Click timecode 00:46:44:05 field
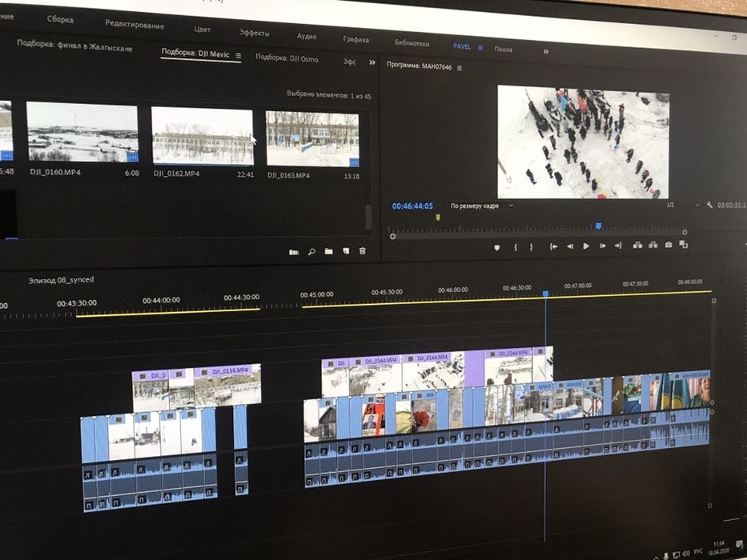 [412, 206]
